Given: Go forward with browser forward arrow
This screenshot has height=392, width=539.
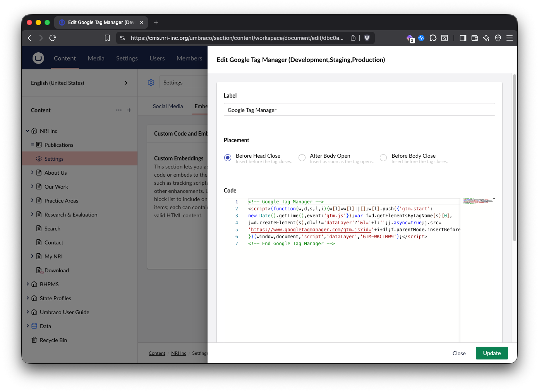Looking at the screenshot, I should click(x=41, y=38).
